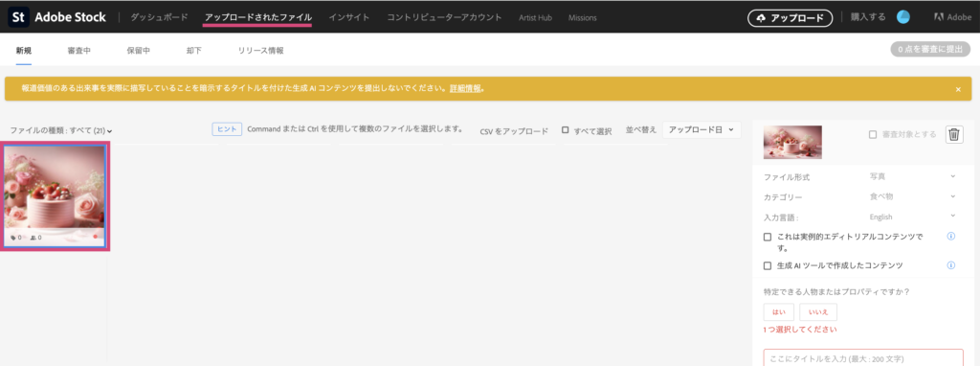Answer はい for recognizable people

[x=779, y=312]
